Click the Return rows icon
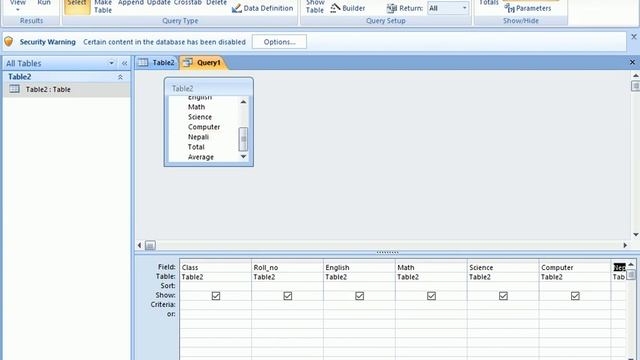The width and height of the screenshot is (640, 360). pos(392,8)
